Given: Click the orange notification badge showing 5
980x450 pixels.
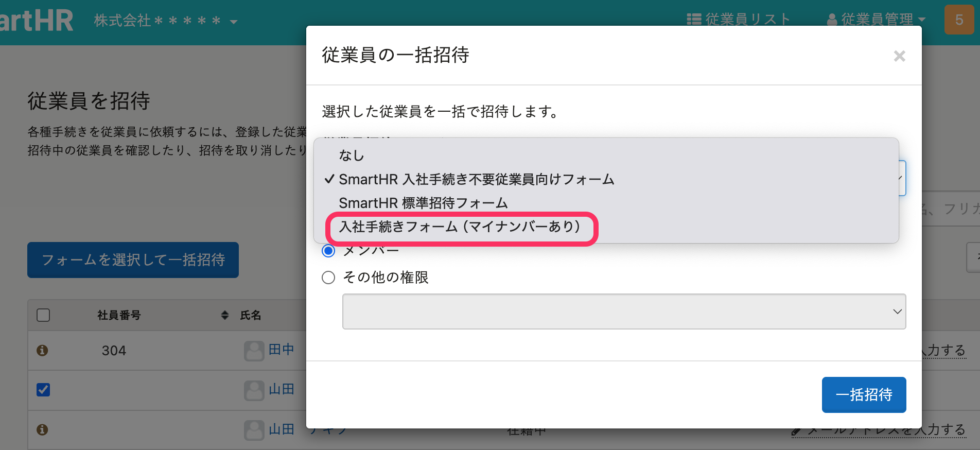Looking at the screenshot, I should pos(959,20).
